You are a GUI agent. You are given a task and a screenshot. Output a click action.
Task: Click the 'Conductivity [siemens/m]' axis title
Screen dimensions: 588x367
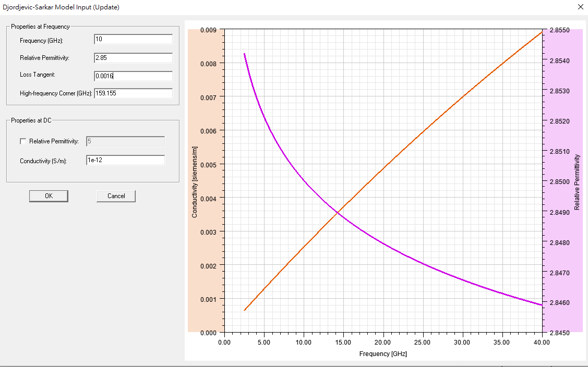click(194, 182)
